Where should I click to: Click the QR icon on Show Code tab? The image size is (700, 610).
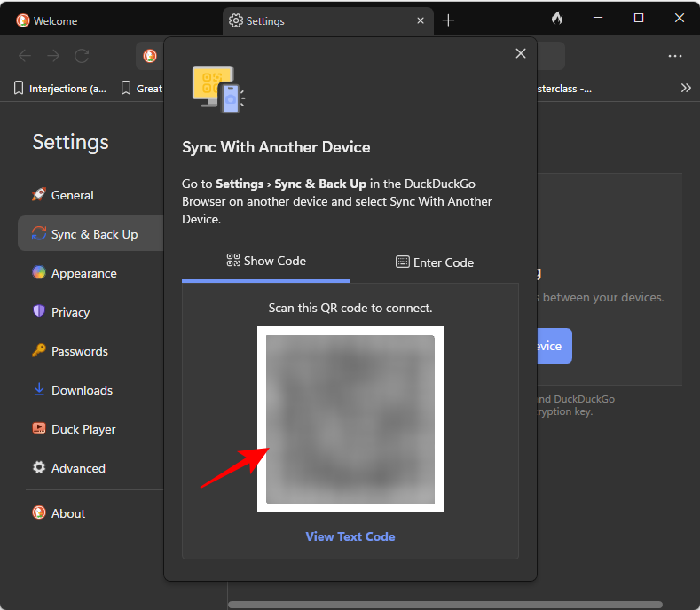click(233, 260)
